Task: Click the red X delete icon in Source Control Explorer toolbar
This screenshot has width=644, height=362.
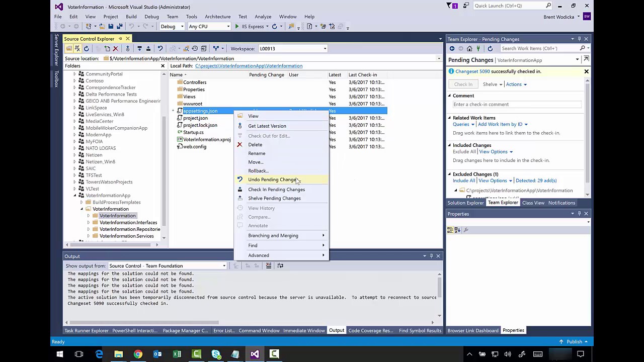Action: (115, 48)
